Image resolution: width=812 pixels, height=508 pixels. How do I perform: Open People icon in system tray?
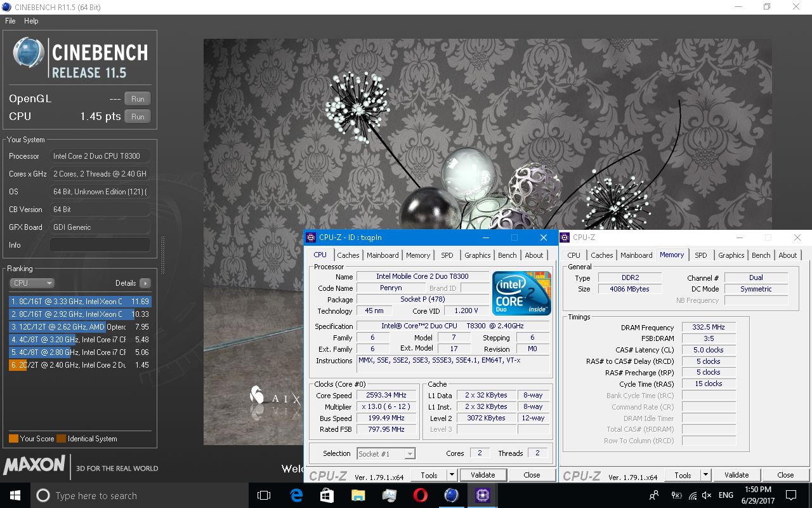tap(654, 495)
